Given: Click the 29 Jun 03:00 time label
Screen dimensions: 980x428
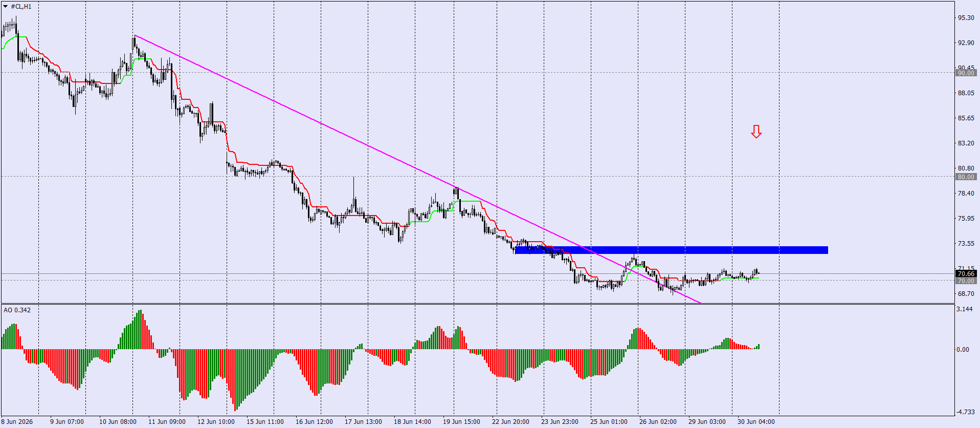Looking at the screenshot, I should [x=707, y=422].
